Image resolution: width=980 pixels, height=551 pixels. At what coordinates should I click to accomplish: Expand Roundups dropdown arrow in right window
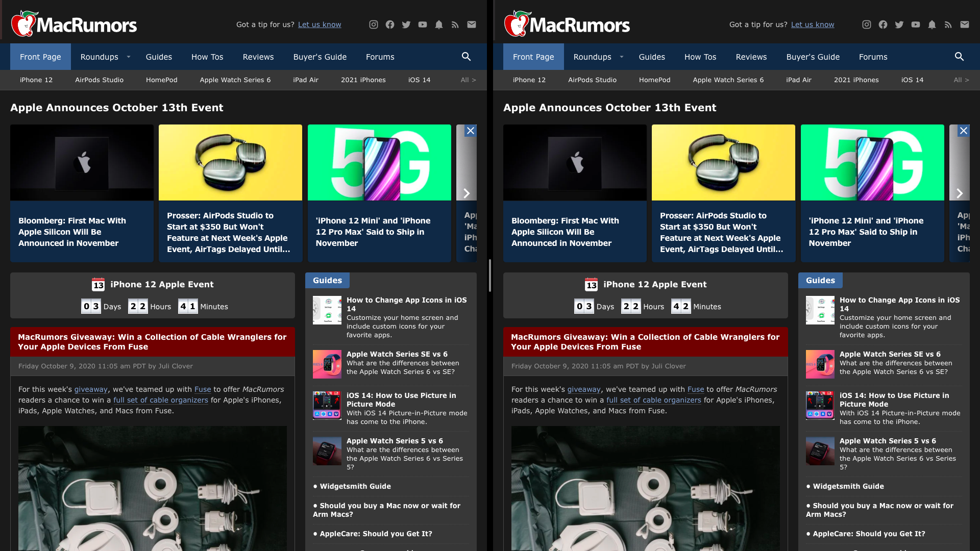[x=622, y=57]
